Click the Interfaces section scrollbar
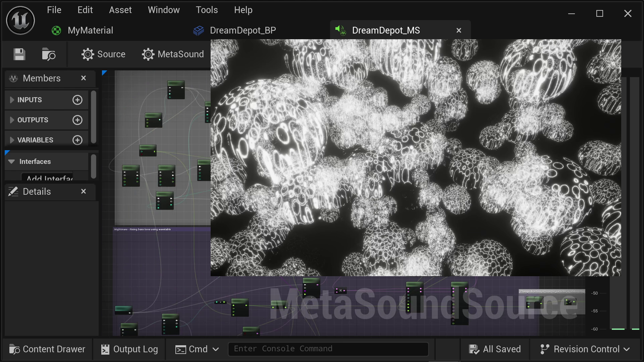This screenshot has height=362, width=644. click(x=94, y=166)
